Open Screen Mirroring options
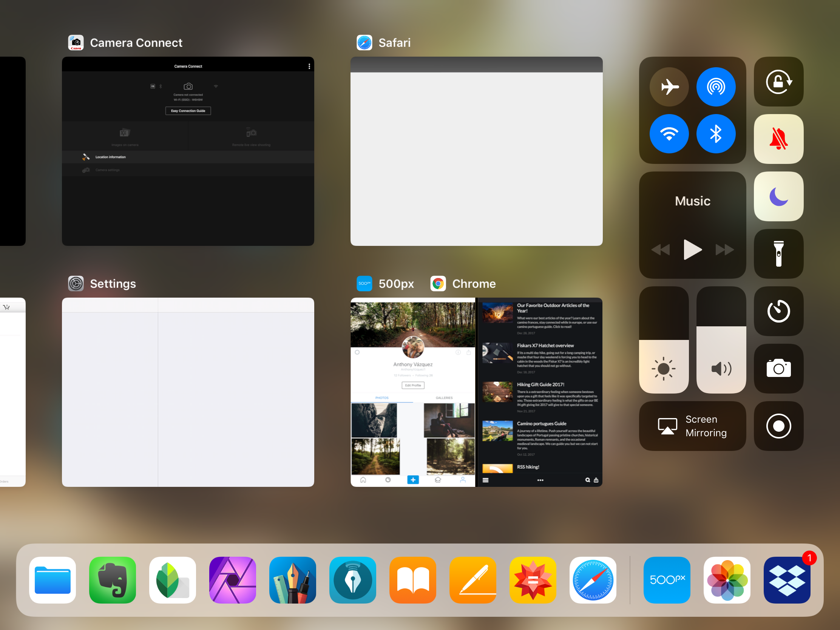Image resolution: width=840 pixels, height=630 pixels. [692, 426]
